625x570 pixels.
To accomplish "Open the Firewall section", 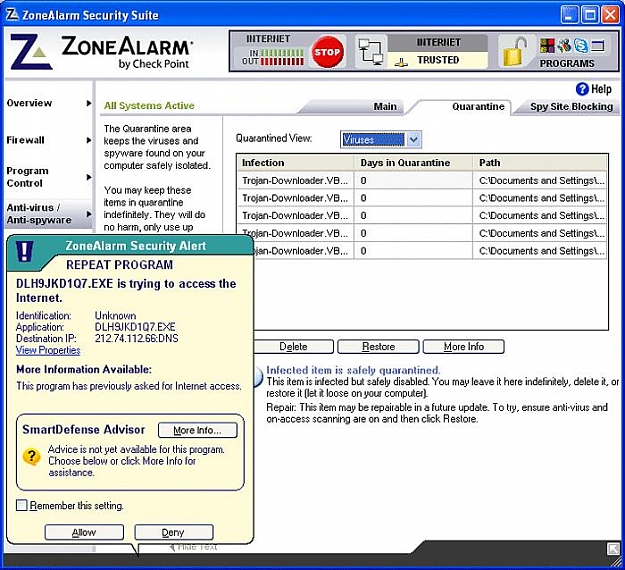I will 25,140.
